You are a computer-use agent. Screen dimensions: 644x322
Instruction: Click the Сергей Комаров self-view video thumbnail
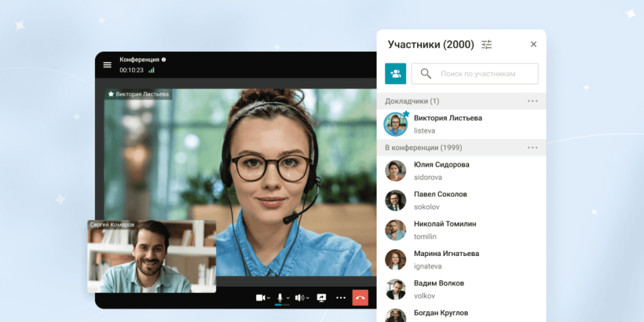pyautogui.click(x=152, y=257)
